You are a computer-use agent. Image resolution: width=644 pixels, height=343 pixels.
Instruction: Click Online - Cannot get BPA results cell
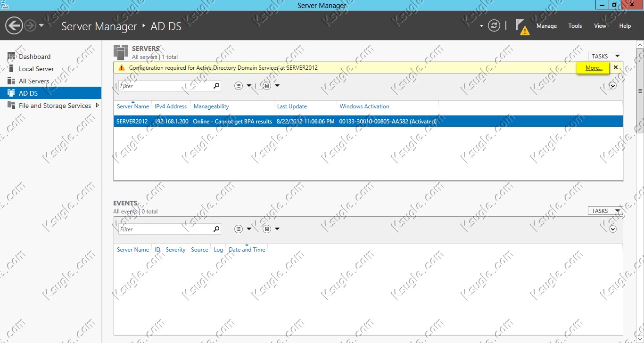click(232, 122)
